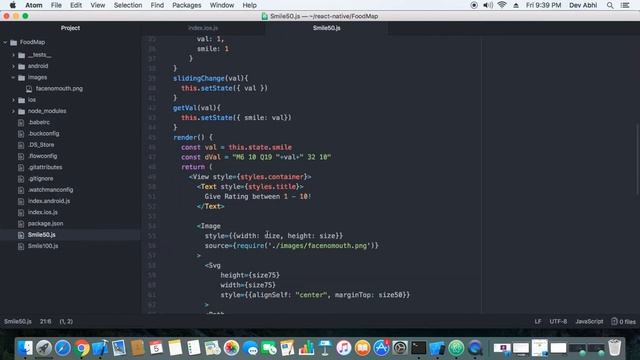Open Notes app in the dock
Image resolution: width=640 pixels, height=360 pixels.
pyautogui.click(x=175, y=348)
